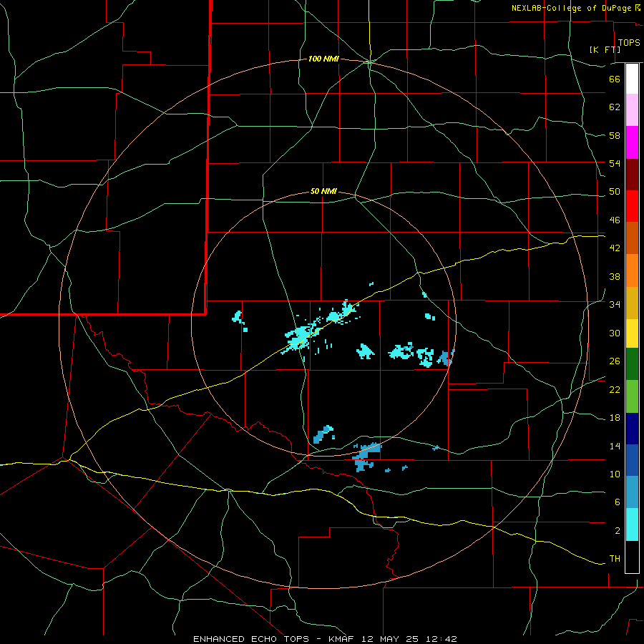Screen dimensions: 644x644
Task: Click the '58' scale value
Action: tap(615, 135)
